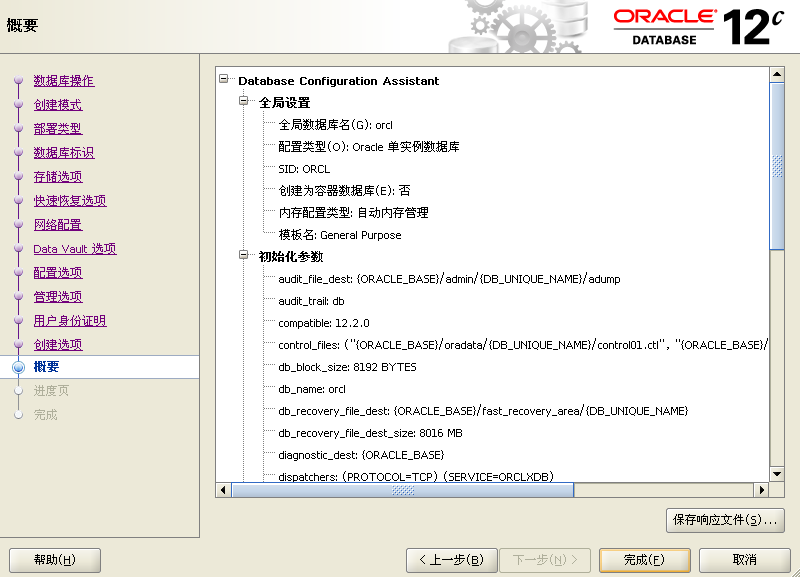The image size is (800, 577).
Task: Click the vertical scrollbar down arrow
Action: tap(777, 474)
